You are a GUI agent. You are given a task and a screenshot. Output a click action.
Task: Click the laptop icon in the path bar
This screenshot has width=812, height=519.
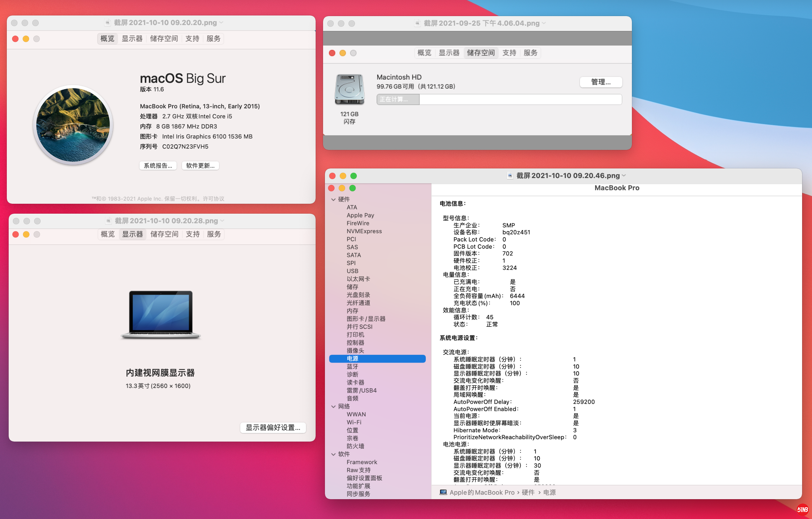tap(443, 492)
